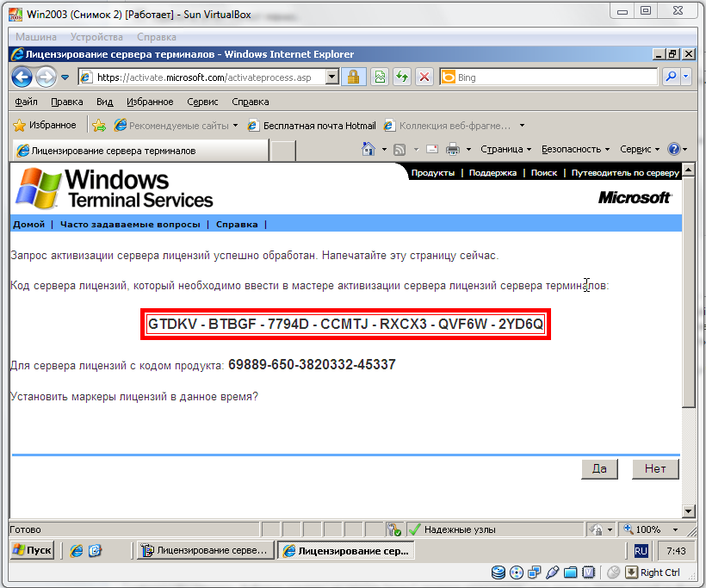Click the RU language indicator
The height and width of the screenshot is (588, 706).
coord(641,551)
